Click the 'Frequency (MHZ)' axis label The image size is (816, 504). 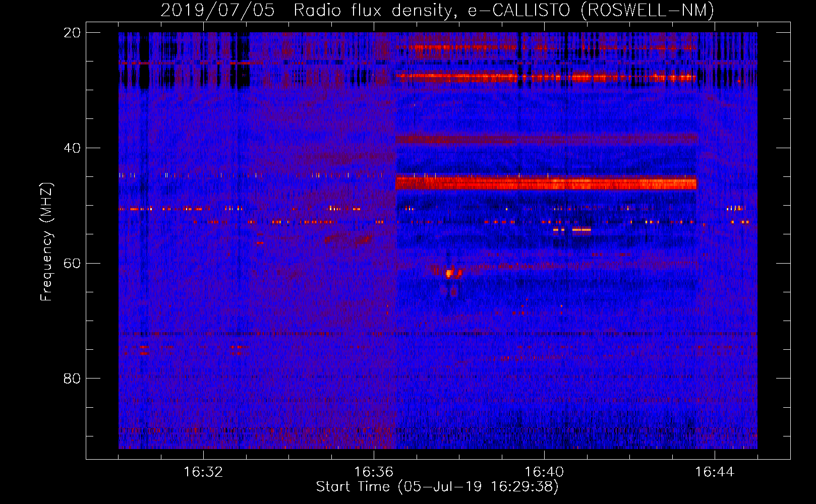click(47, 242)
